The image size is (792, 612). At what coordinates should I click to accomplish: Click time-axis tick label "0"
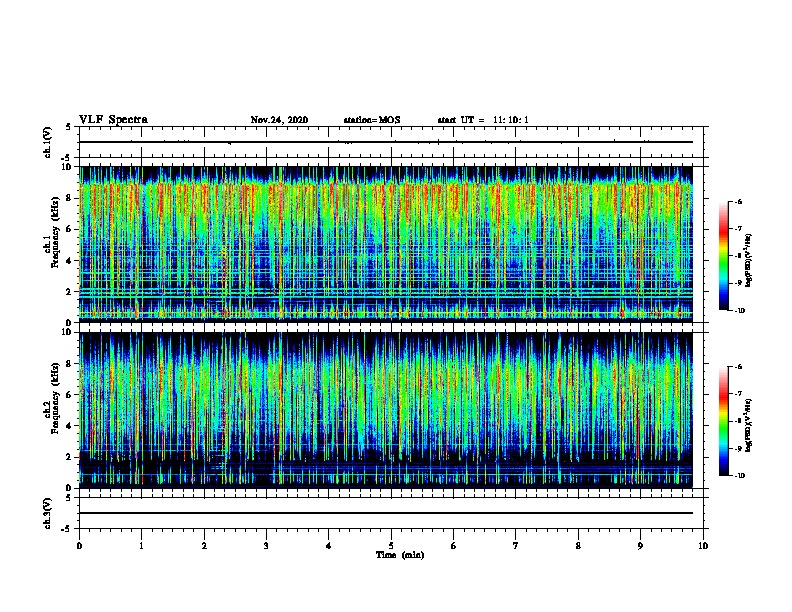(x=79, y=545)
